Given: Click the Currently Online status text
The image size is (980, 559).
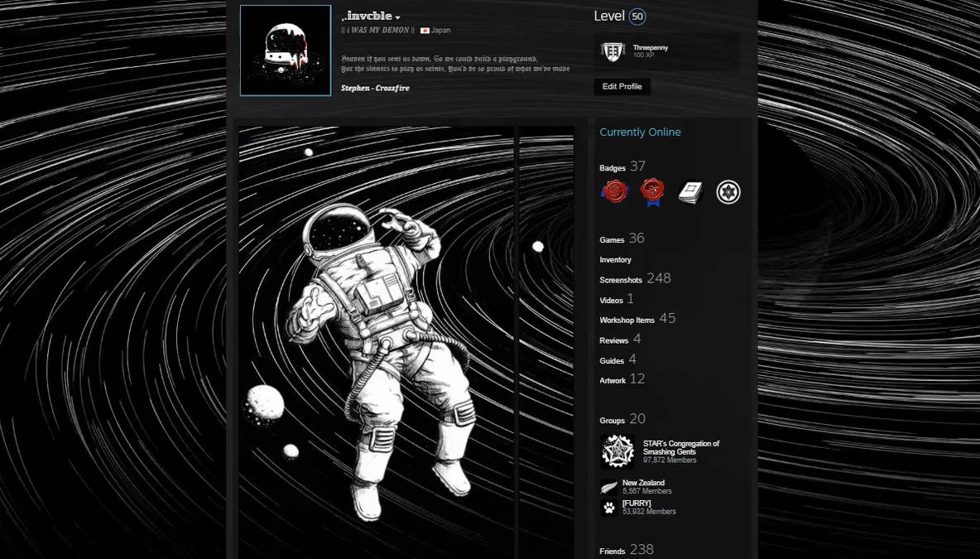Looking at the screenshot, I should coord(640,132).
